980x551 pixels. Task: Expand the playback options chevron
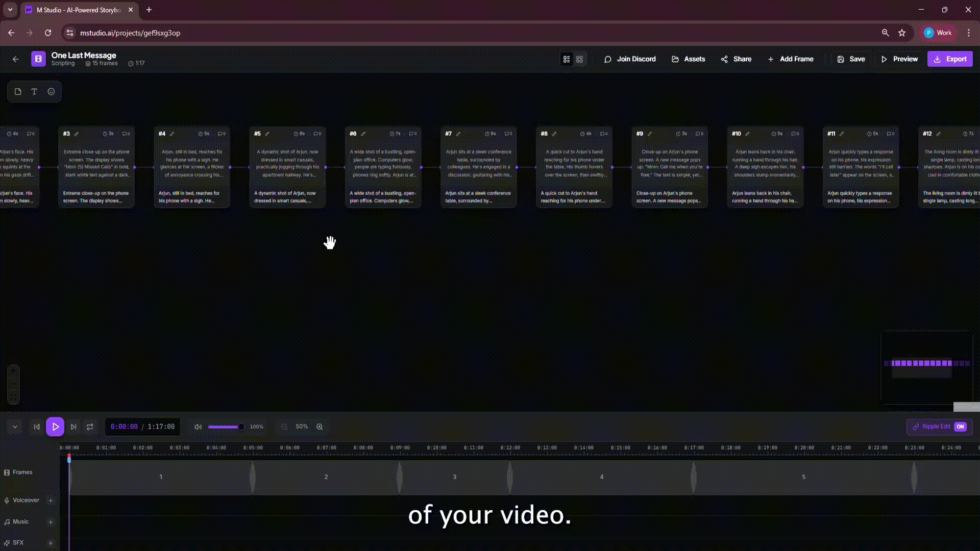click(15, 427)
